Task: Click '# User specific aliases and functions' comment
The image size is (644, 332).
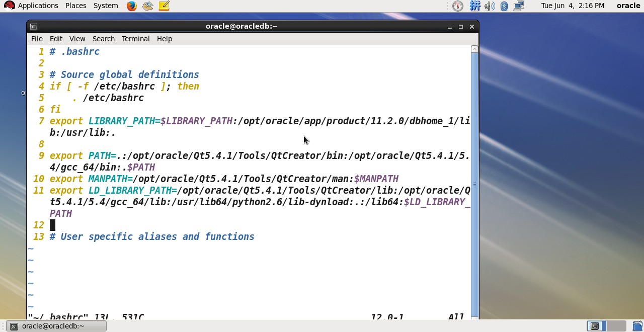Action: point(152,236)
